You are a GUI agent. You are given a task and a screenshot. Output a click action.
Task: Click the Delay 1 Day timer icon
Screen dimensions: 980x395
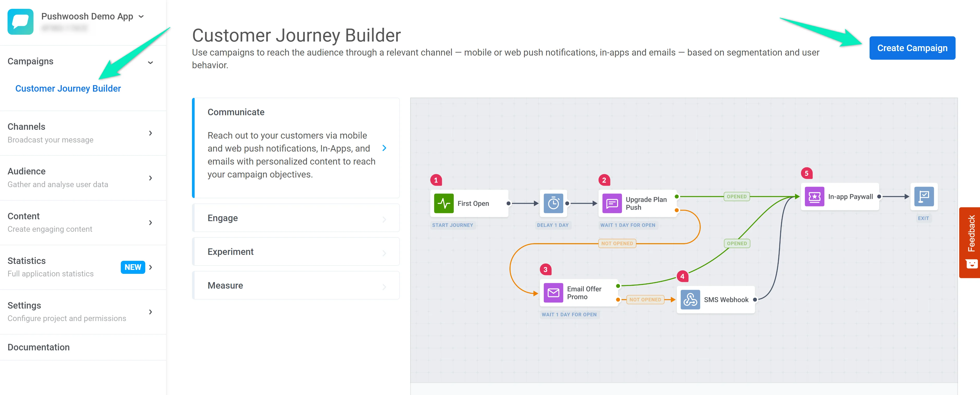pos(553,203)
